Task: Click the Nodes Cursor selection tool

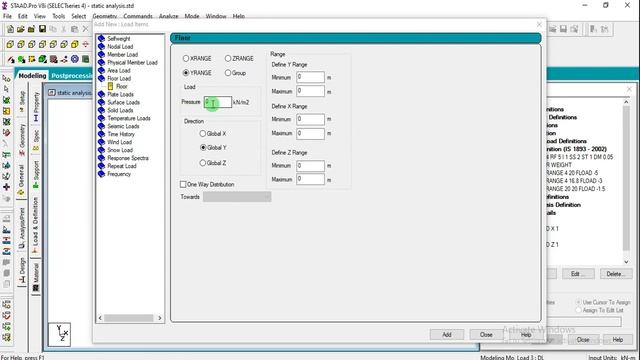Action: coord(6,78)
